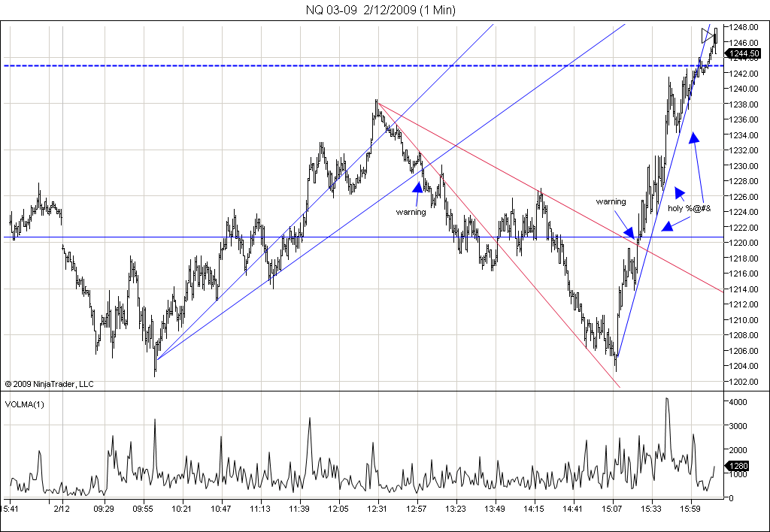
Task: Click the 14:41 time axis label
Action: click(572, 509)
